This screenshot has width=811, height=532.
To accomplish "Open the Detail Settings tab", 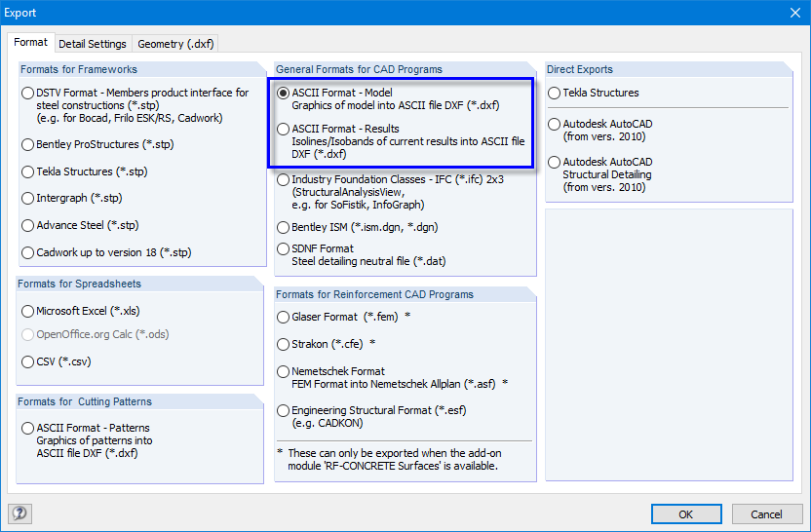I will 93,44.
